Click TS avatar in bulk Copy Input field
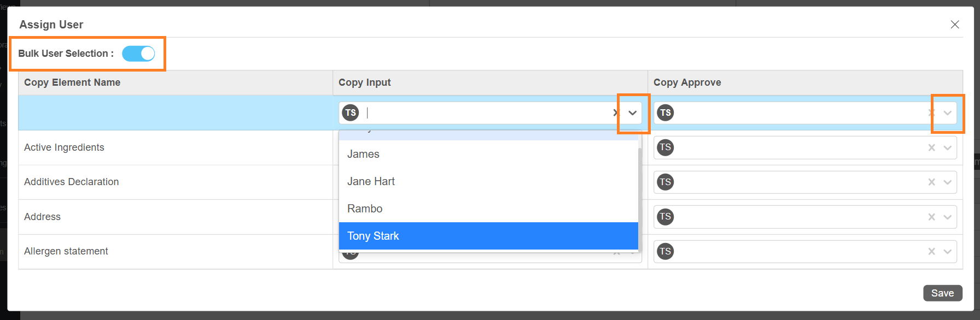 coord(351,113)
